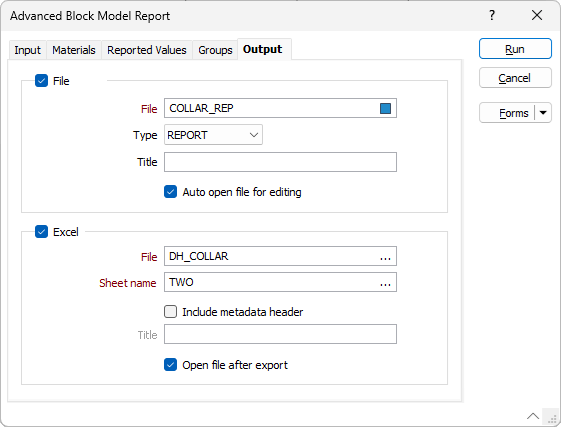Image resolution: width=561 pixels, height=427 pixels.
Task: Disable the File output group checkbox
Action: coord(42,81)
